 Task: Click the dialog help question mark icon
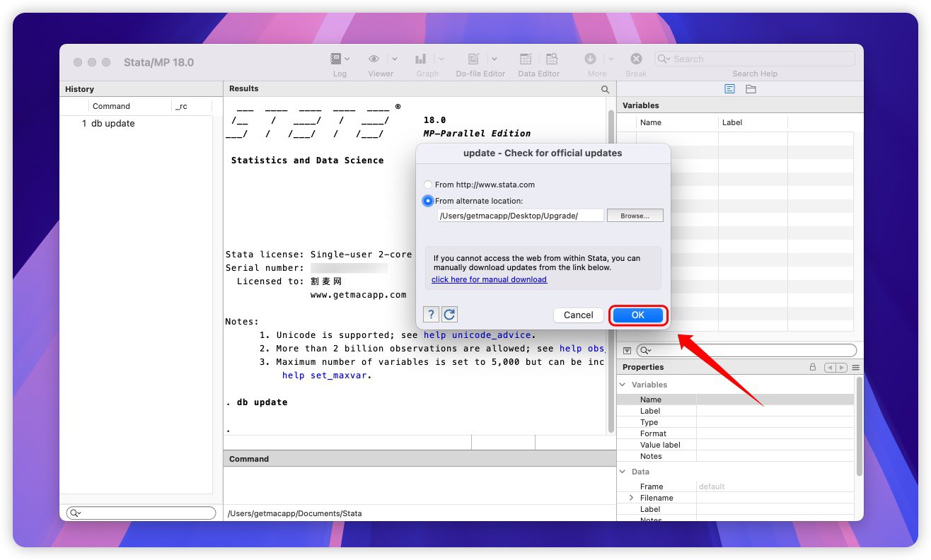point(430,315)
